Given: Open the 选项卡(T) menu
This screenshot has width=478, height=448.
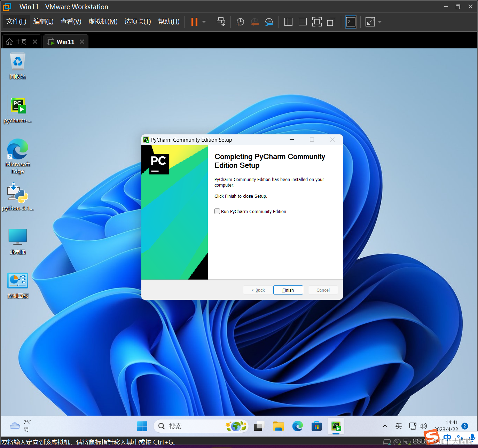Looking at the screenshot, I should pyautogui.click(x=138, y=22).
